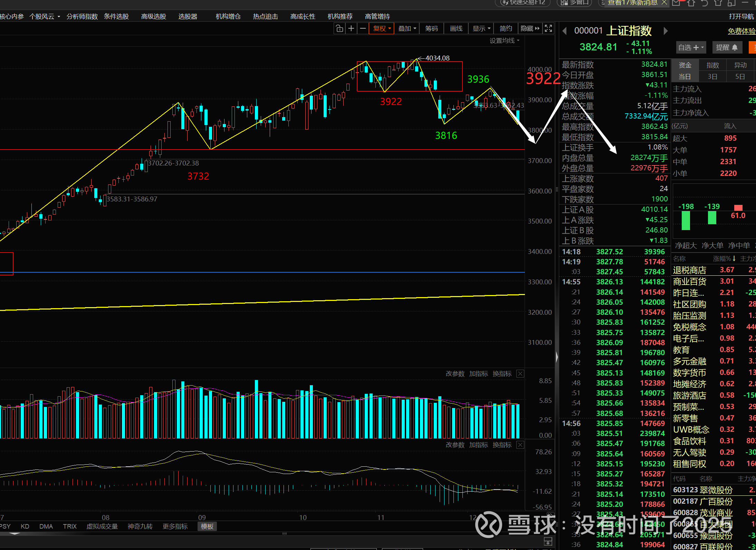
Task: Go to previous stock arrow
Action: point(564,31)
